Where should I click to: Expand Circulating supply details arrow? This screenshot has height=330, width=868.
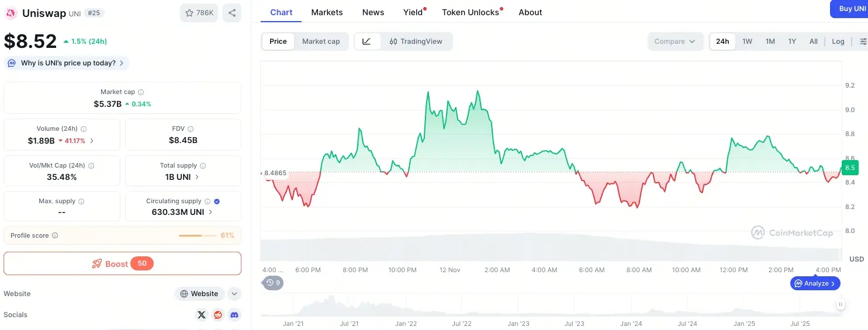pyautogui.click(x=210, y=212)
